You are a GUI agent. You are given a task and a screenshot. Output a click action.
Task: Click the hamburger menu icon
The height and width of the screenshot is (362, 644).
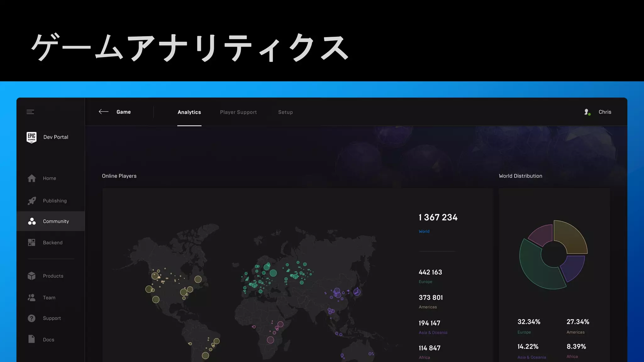(30, 112)
